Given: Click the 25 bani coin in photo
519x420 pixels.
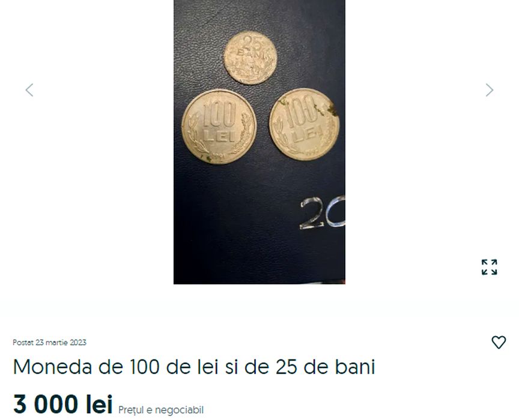Looking at the screenshot, I should 250,58.
